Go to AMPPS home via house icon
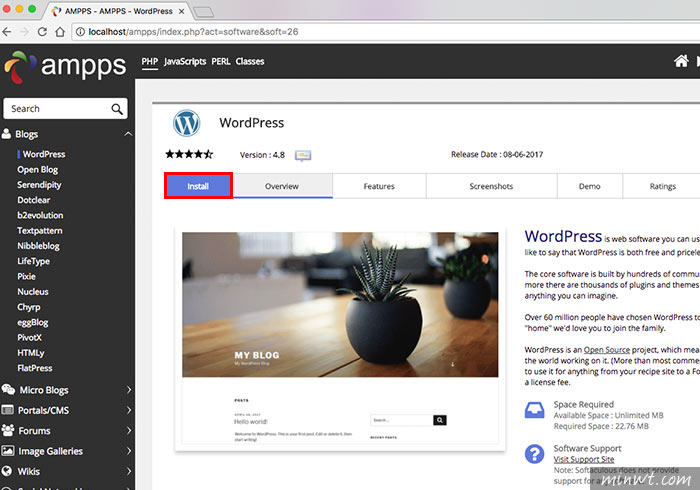 pyautogui.click(x=681, y=61)
